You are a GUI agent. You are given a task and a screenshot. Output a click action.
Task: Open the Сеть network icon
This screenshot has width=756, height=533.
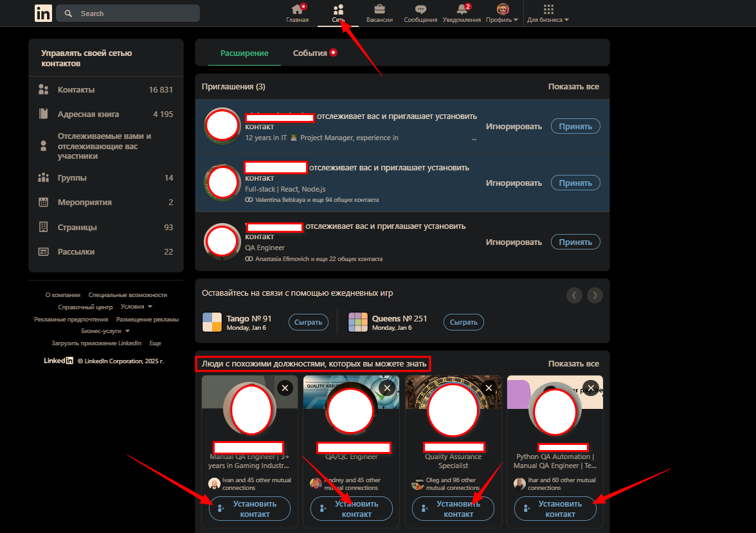coord(338,9)
